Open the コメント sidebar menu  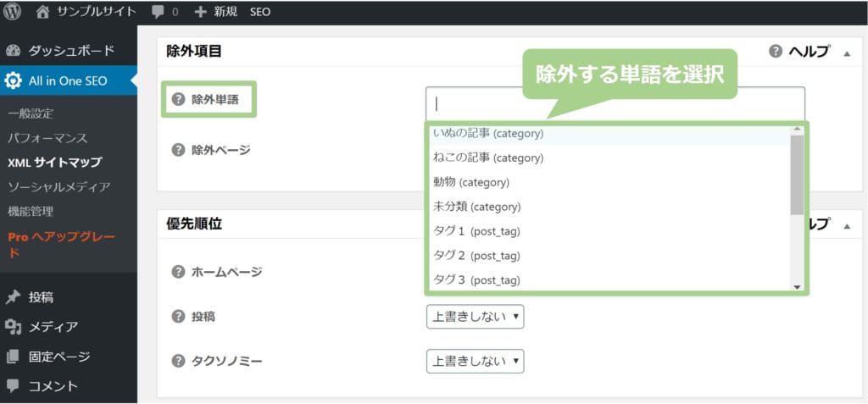(69, 385)
